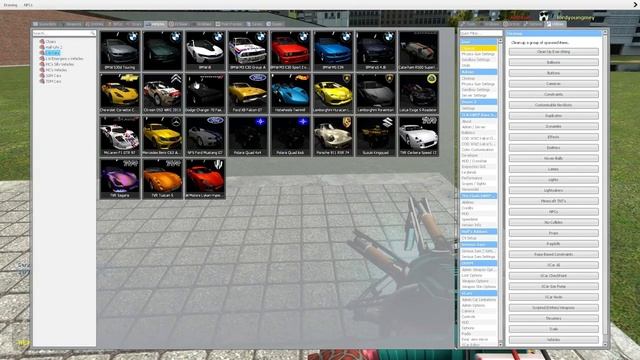Open the Drawing menu
This screenshot has height=360, width=640.
point(10,5)
